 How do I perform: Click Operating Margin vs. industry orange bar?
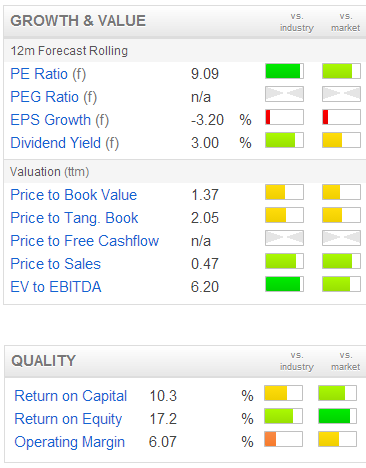point(283,439)
